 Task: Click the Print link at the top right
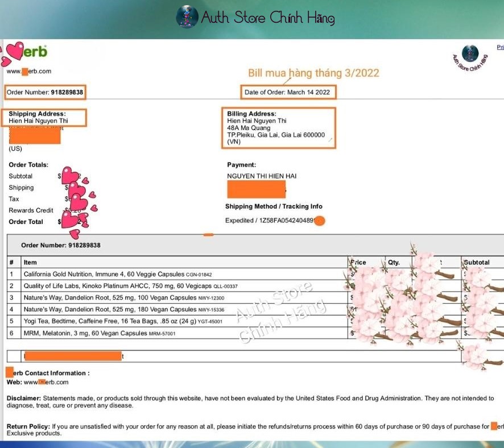point(500,47)
